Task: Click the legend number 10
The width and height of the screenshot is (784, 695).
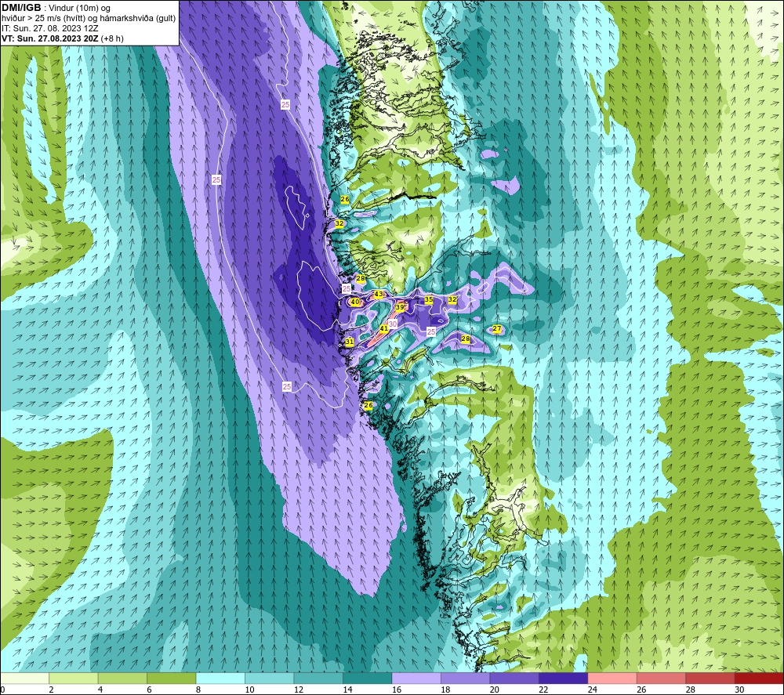Action: click(x=249, y=690)
